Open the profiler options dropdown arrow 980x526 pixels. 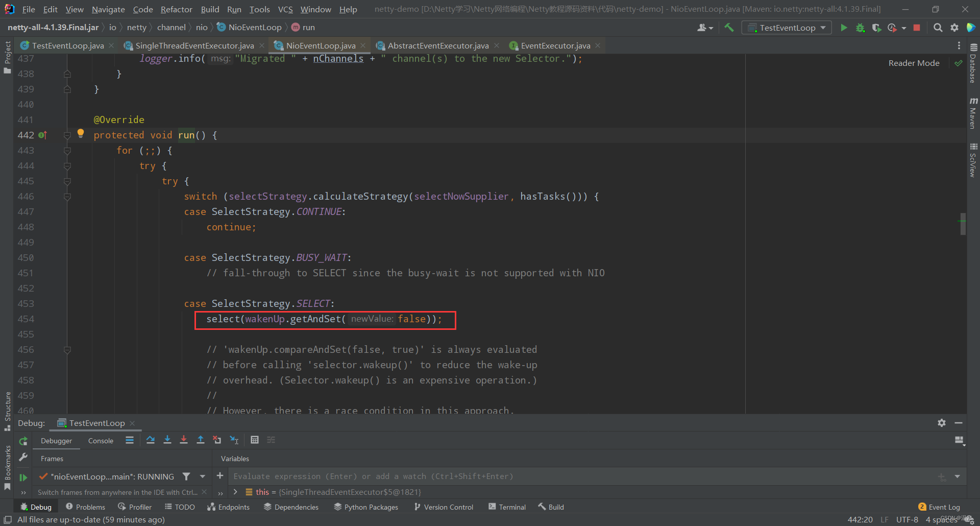tap(904, 28)
